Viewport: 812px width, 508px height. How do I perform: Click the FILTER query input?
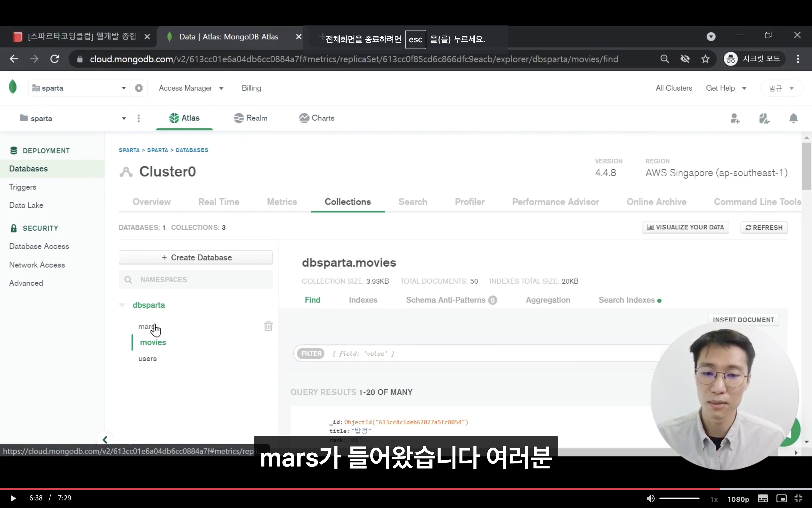click(x=476, y=353)
